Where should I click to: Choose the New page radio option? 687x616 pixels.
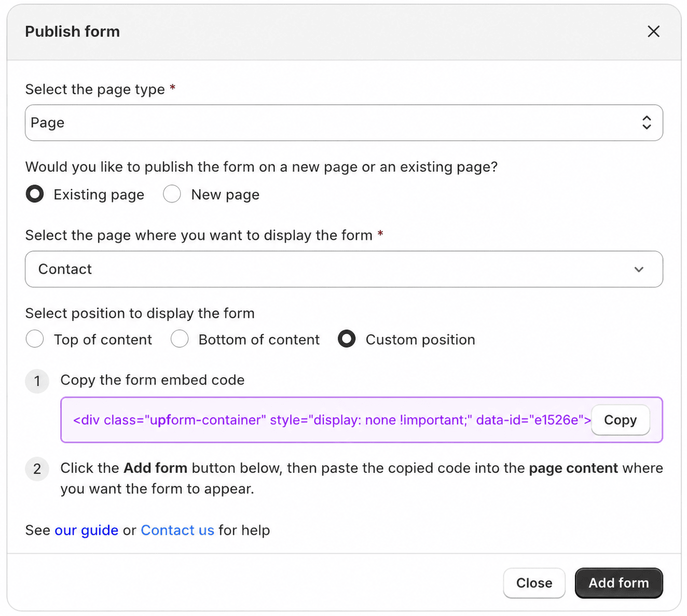tap(172, 194)
